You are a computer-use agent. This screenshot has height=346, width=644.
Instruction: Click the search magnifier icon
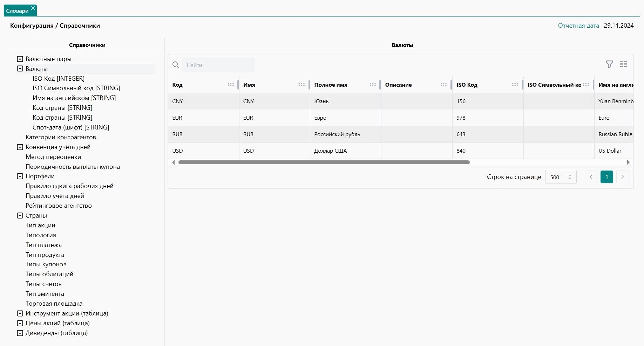coord(176,65)
